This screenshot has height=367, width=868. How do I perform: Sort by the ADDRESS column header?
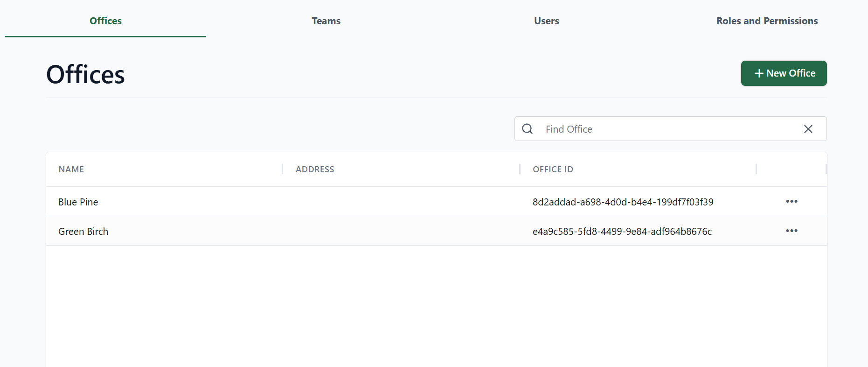tap(315, 169)
